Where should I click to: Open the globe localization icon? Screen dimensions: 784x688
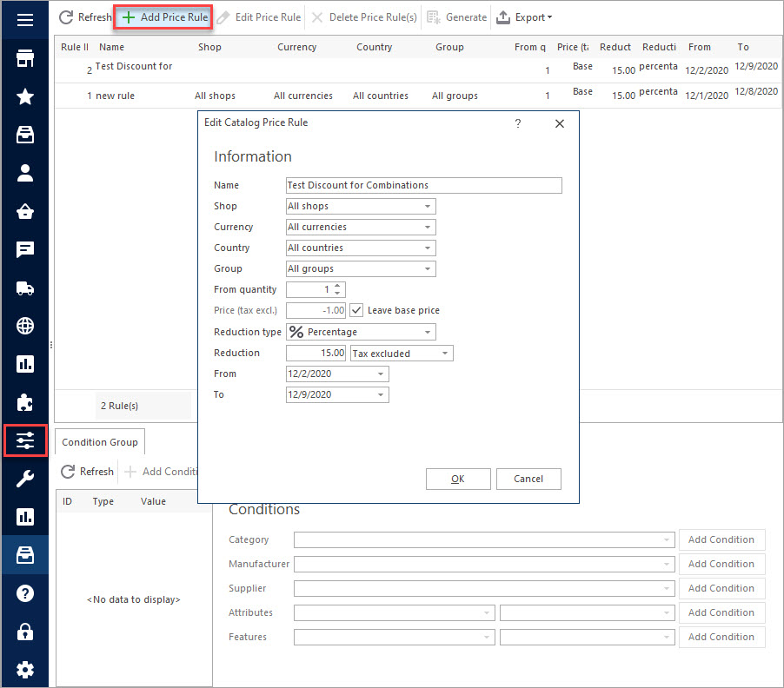pos(25,326)
